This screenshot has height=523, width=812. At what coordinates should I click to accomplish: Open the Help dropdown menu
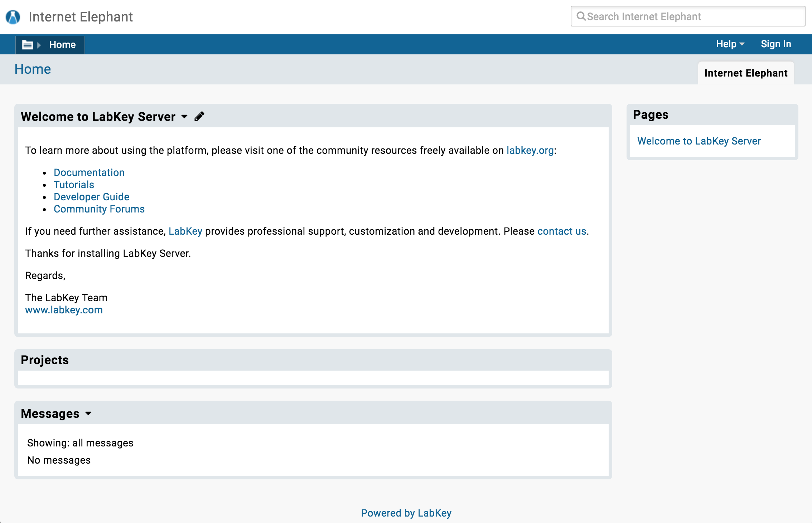[730, 44]
